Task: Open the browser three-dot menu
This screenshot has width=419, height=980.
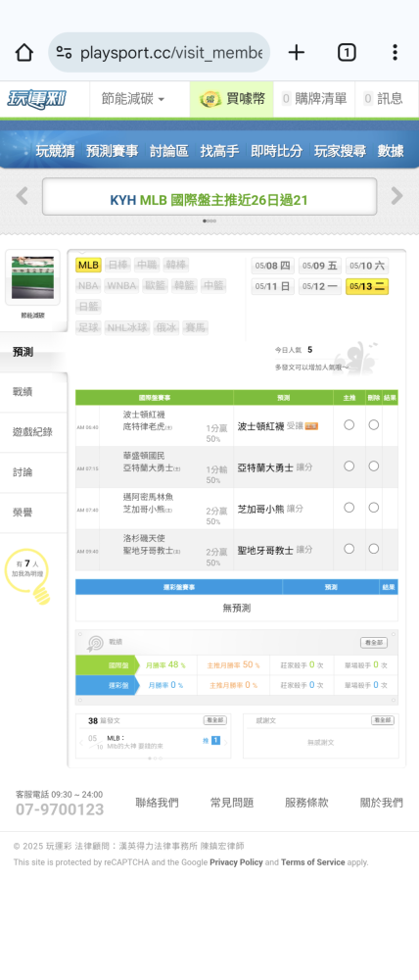Action: (x=395, y=53)
